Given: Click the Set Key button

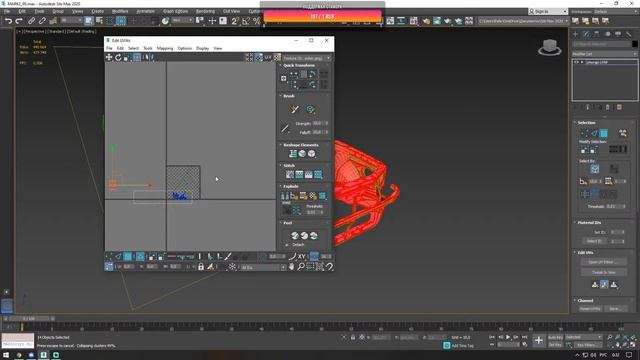Looking at the screenshot, I should (x=556, y=345).
